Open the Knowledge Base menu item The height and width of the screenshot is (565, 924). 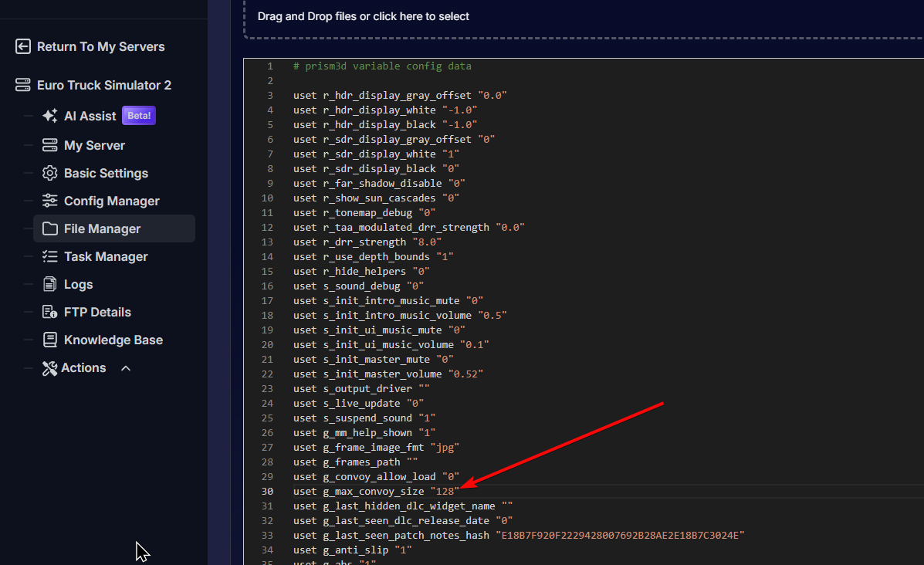click(x=113, y=340)
